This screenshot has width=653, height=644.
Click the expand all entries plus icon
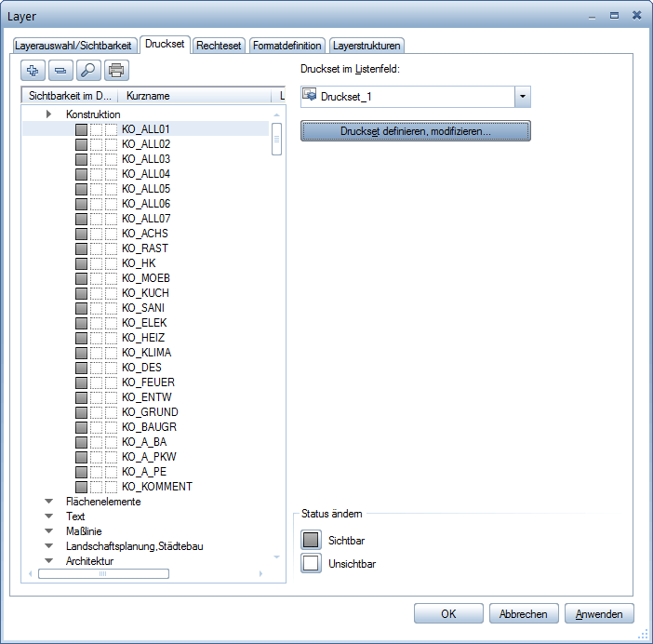coord(33,71)
